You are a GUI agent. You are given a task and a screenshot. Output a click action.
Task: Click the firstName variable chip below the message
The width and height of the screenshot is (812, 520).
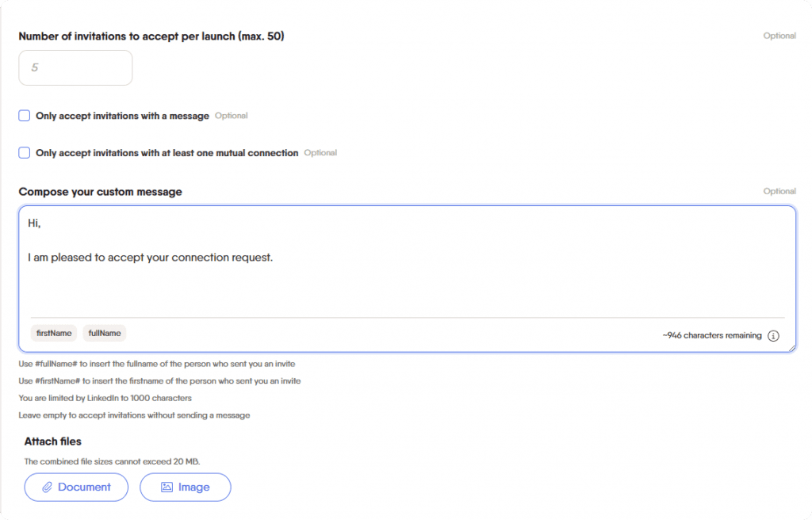click(x=53, y=333)
